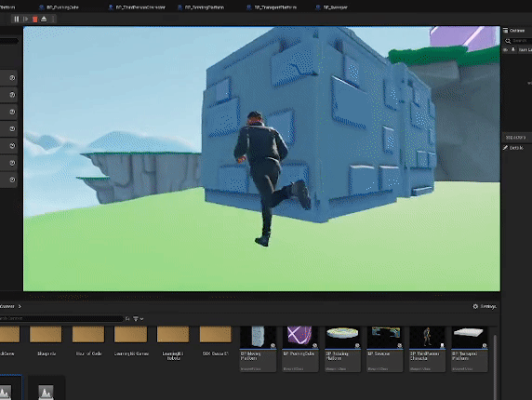Select the BP Rotating Platform asset
The width and height of the screenshot is (532, 400).
[x=342, y=349]
